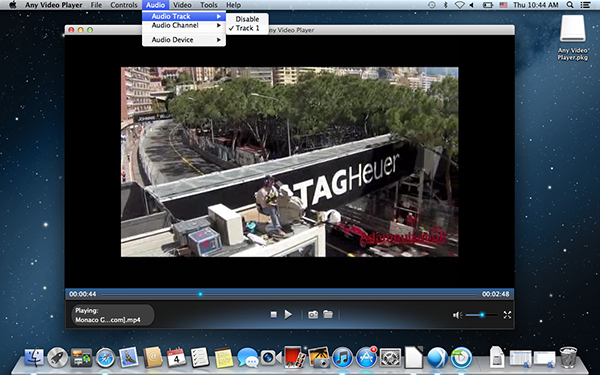Viewport: 600px width, 375px height.
Task: Open the Any Video Player application menu
Action: [x=54, y=5]
